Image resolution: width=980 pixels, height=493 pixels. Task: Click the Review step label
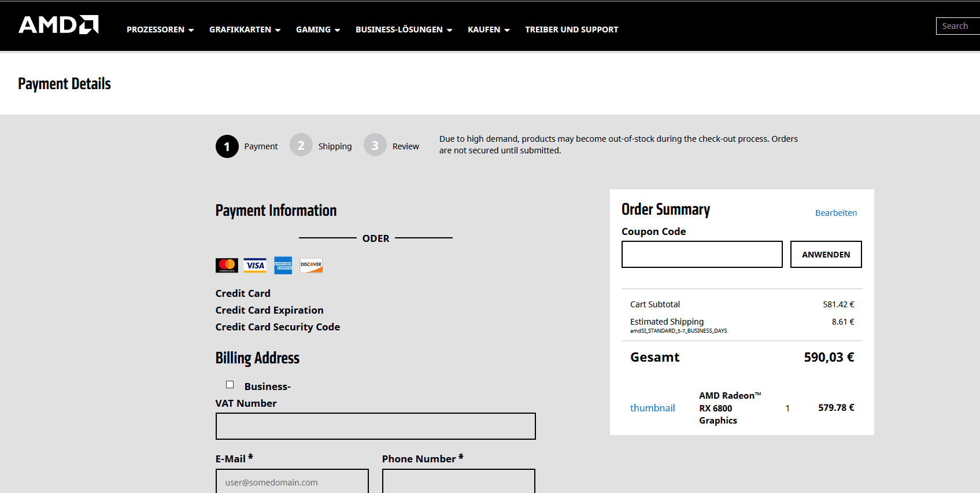click(x=406, y=146)
